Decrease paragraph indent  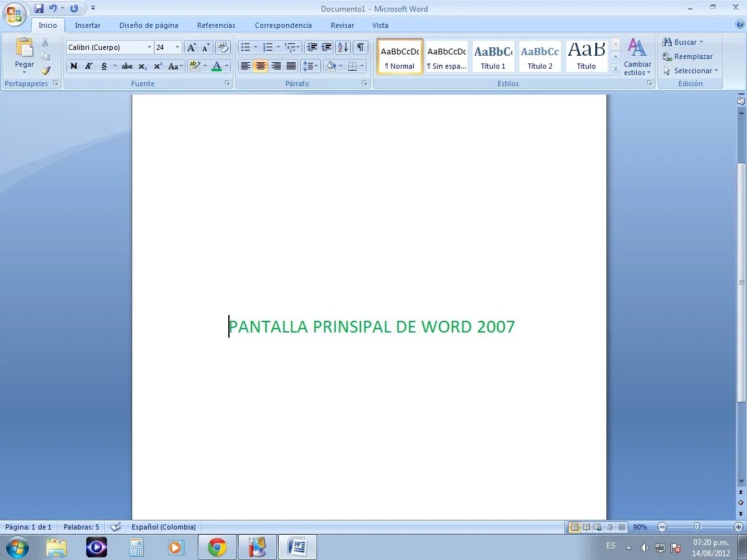312,47
